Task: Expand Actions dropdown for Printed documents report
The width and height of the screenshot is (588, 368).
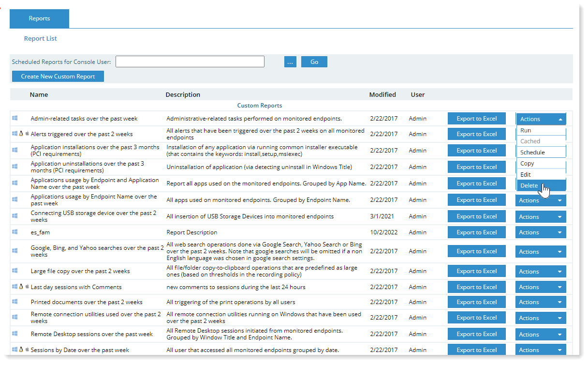Action: [540, 302]
